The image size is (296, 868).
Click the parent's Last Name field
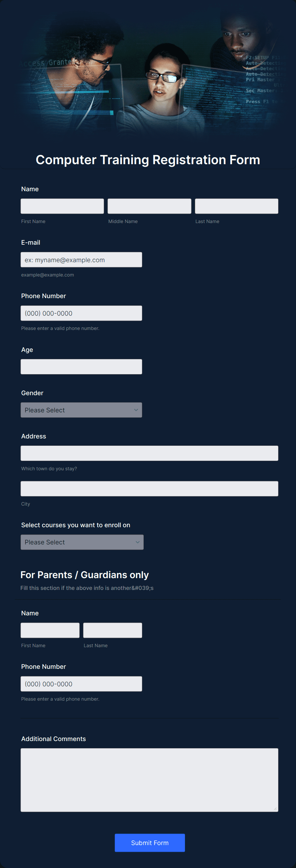[x=113, y=630]
